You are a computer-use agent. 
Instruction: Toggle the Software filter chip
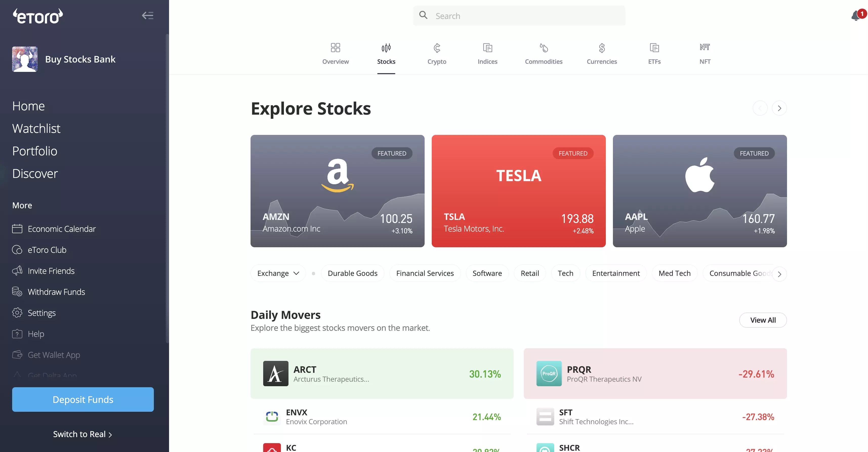487,273
